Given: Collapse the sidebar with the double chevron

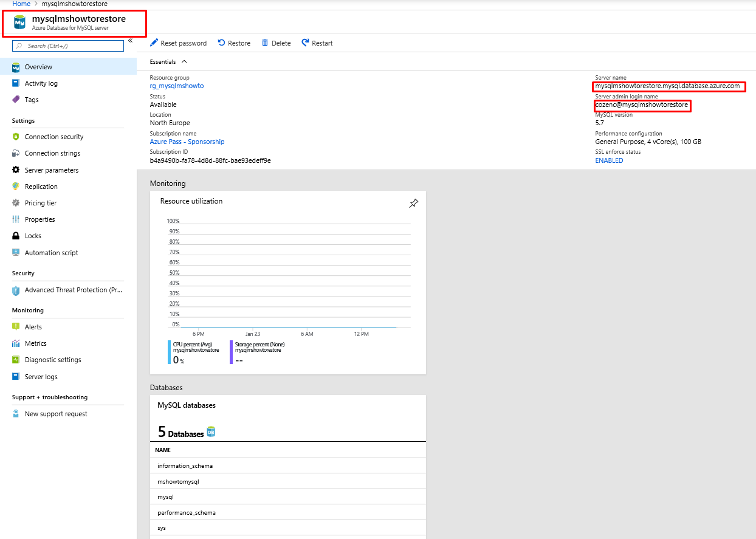Looking at the screenshot, I should (x=130, y=41).
